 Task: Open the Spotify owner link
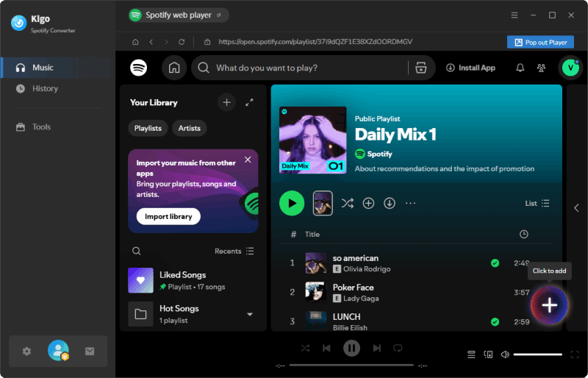point(379,154)
